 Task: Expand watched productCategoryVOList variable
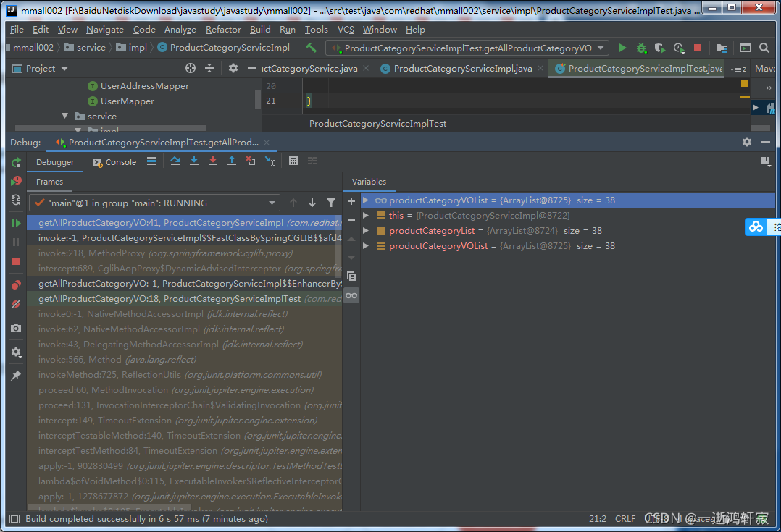tap(366, 200)
